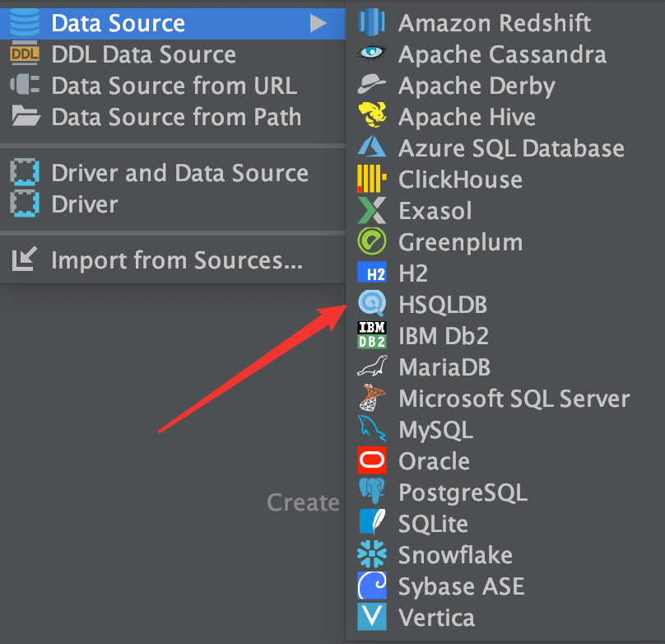Click the blue H2 icon

371,273
